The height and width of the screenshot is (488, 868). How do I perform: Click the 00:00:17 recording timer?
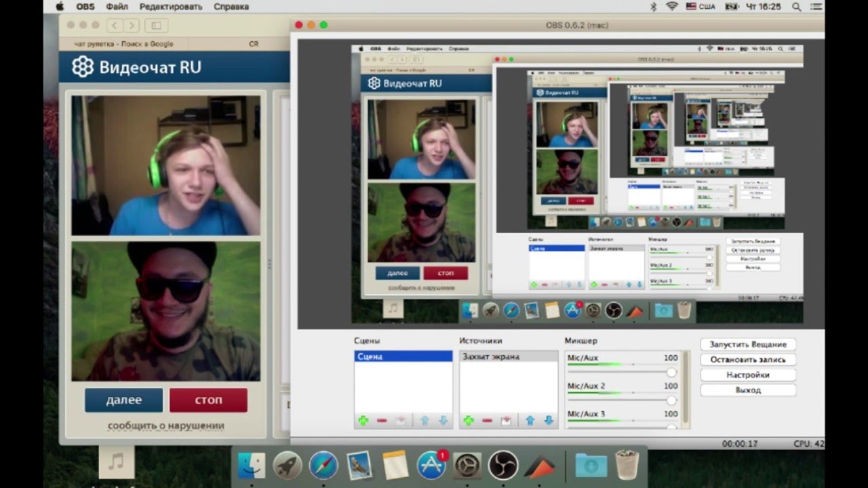tap(740, 443)
